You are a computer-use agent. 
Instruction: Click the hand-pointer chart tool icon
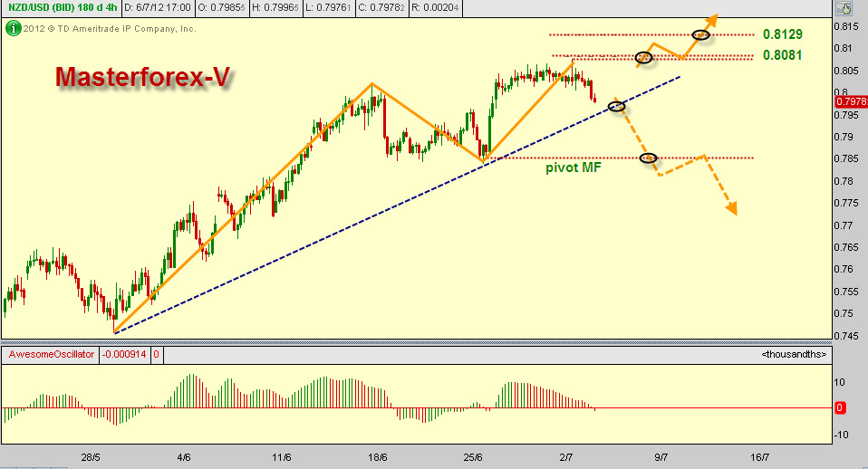click(x=843, y=10)
